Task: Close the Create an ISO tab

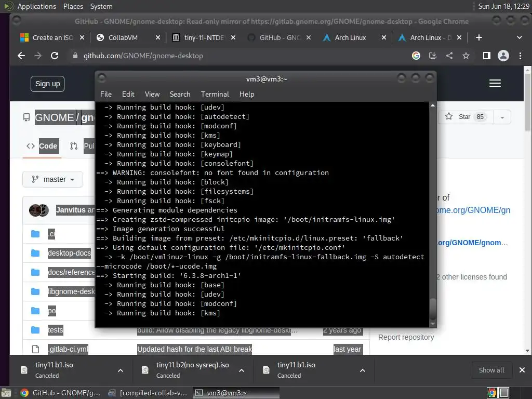Action: click(x=82, y=37)
